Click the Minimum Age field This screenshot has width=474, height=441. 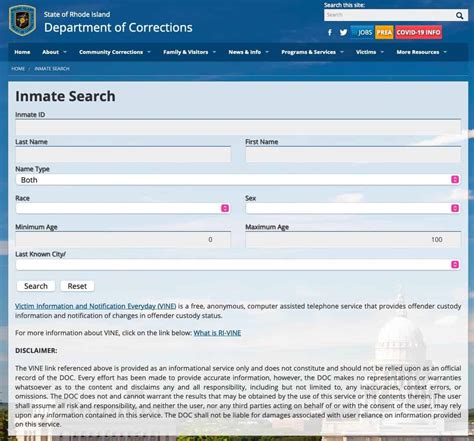tap(123, 240)
